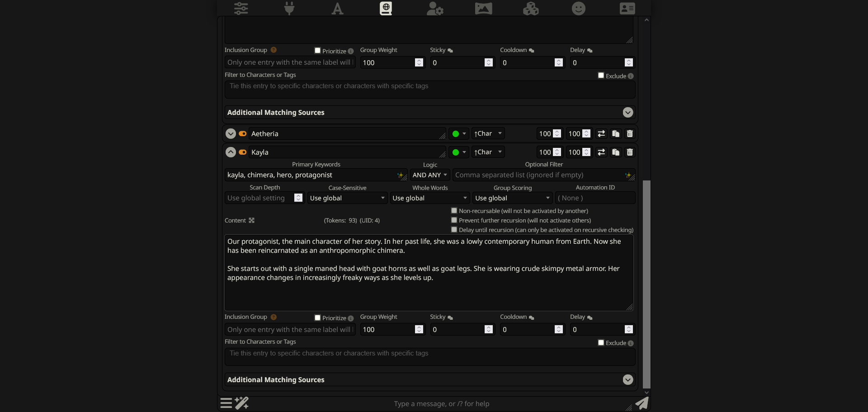The image size is (868, 412).
Task: Delete the Aetheria entry
Action: tap(630, 133)
